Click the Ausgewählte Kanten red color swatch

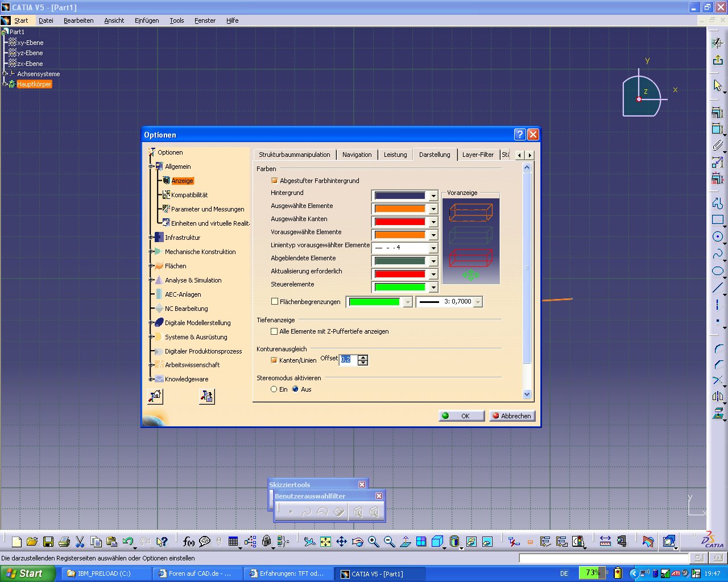(x=399, y=222)
